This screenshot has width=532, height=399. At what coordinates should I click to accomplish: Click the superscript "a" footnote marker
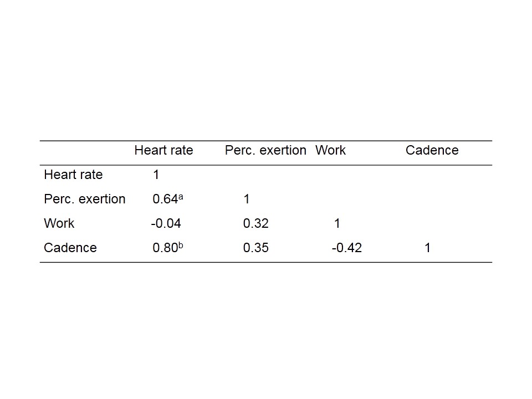(x=180, y=196)
